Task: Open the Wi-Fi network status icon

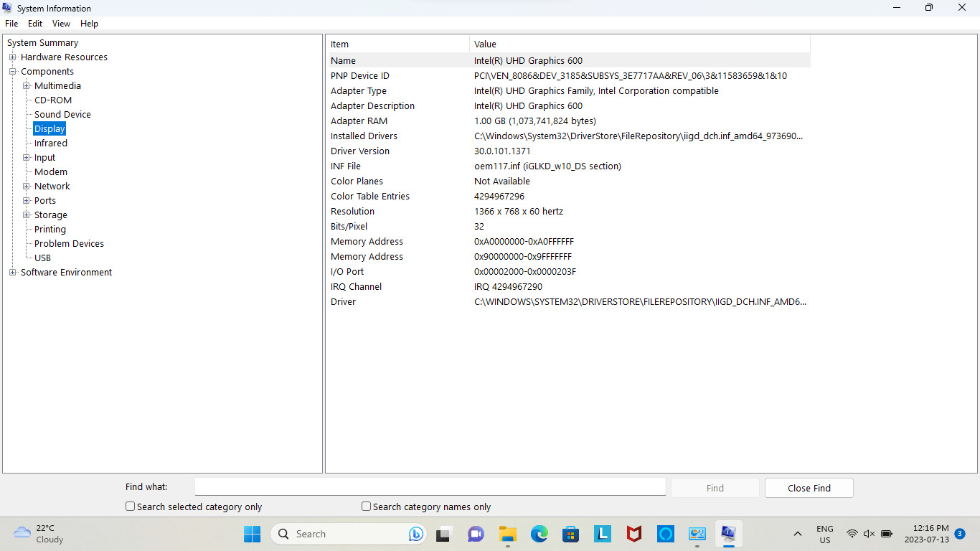Action: tap(852, 534)
